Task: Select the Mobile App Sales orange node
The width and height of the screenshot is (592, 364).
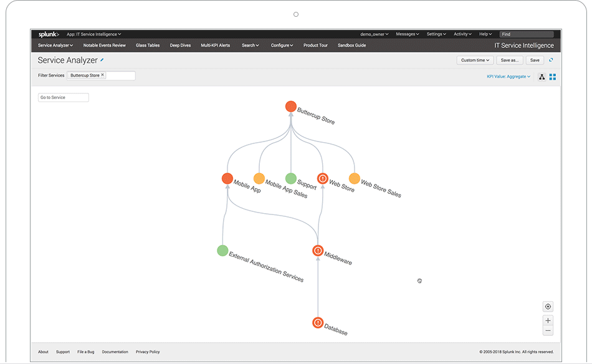Action: pos(259,178)
